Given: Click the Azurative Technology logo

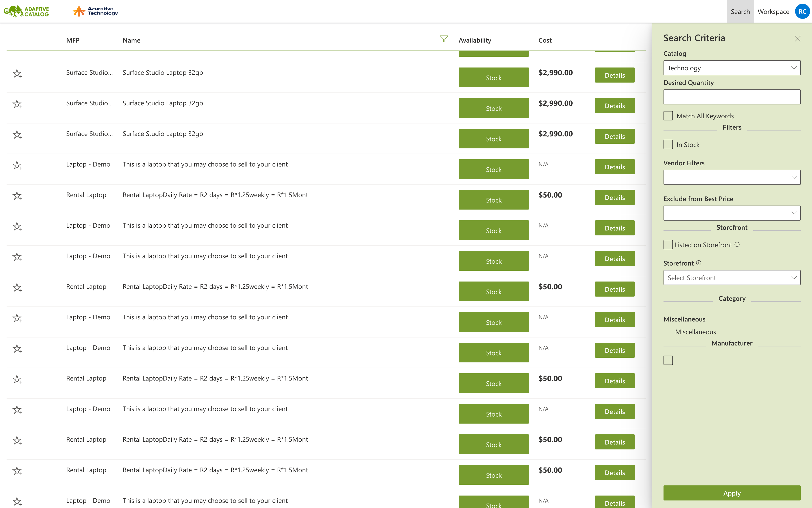Looking at the screenshot, I should coord(95,11).
